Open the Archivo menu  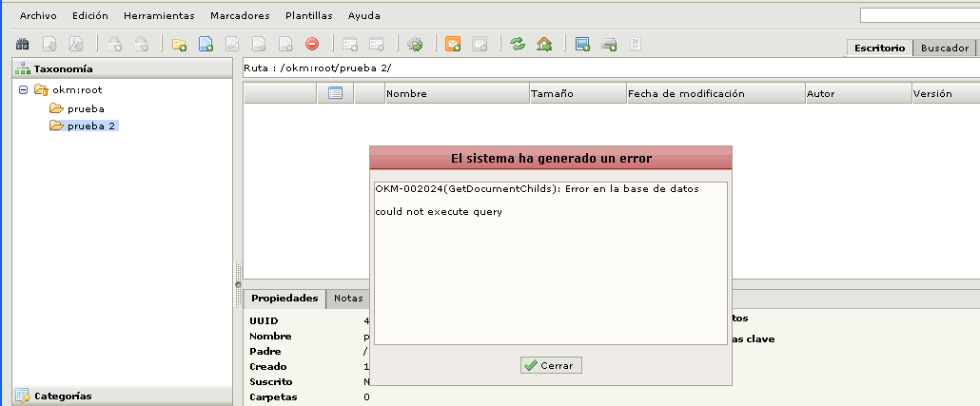(38, 15)
